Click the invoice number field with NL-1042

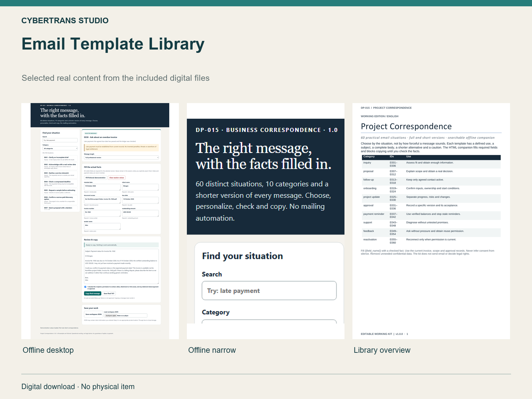coord(102,213)
